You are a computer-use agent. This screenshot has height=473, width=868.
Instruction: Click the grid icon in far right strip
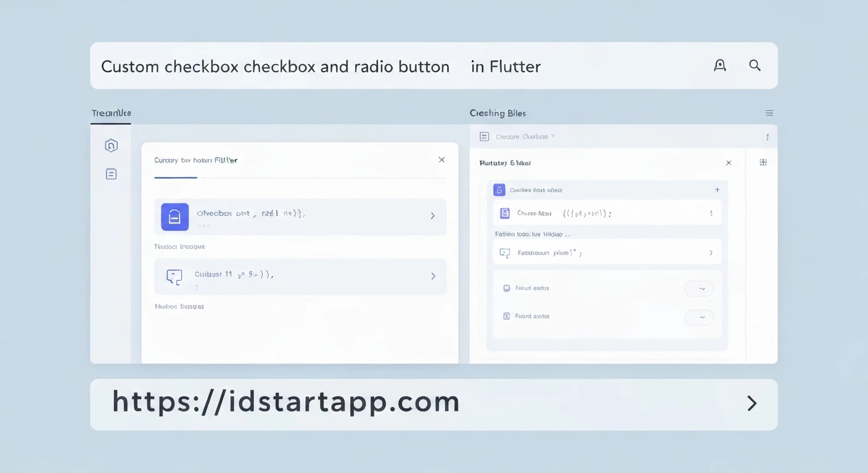[x=763, y=163]
